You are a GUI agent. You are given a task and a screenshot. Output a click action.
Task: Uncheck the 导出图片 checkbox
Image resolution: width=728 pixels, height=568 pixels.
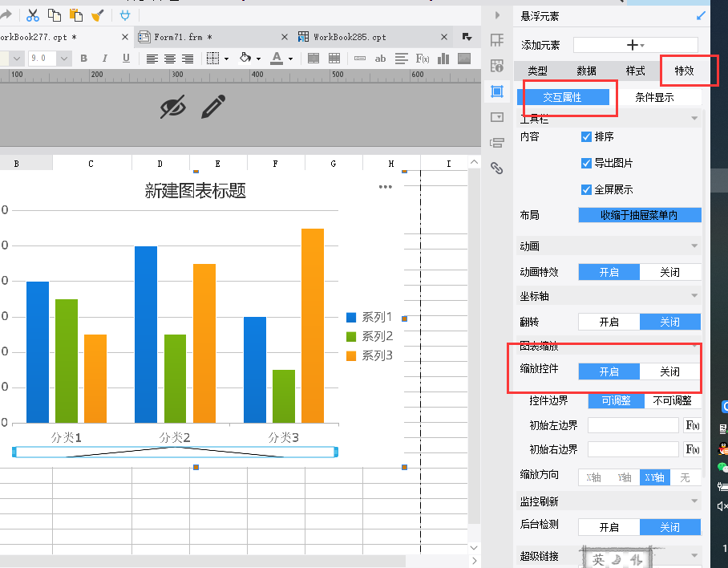click(586, 163)
